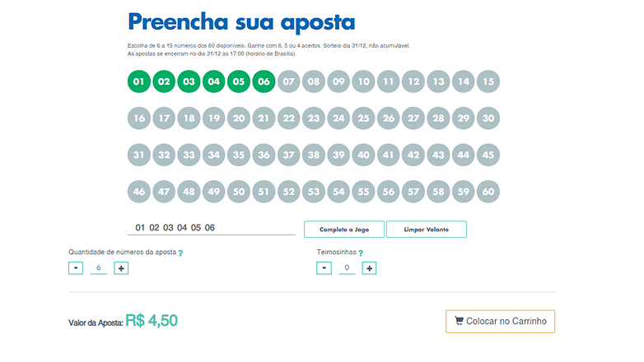Increase quantidade de números with plus
The width and height of the screenshot is (644, 362).
click(x=121, y=268)
